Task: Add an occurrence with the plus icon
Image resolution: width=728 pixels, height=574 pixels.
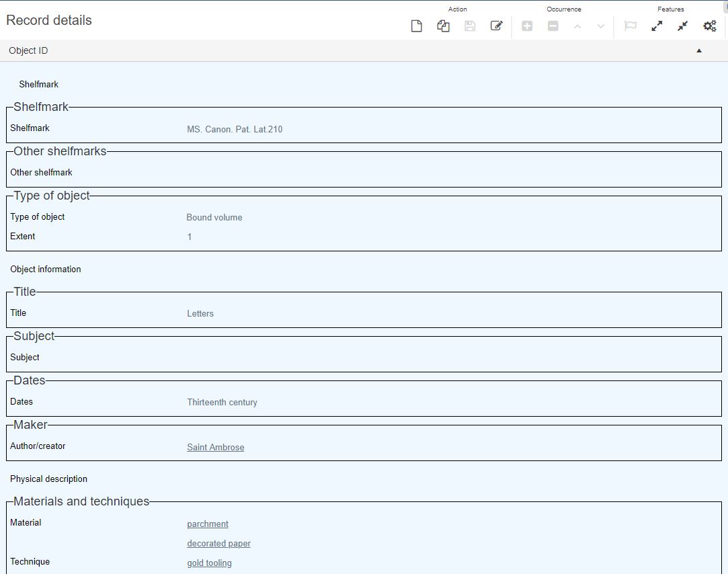Action: pyautogui.click(x=527, y=26)
